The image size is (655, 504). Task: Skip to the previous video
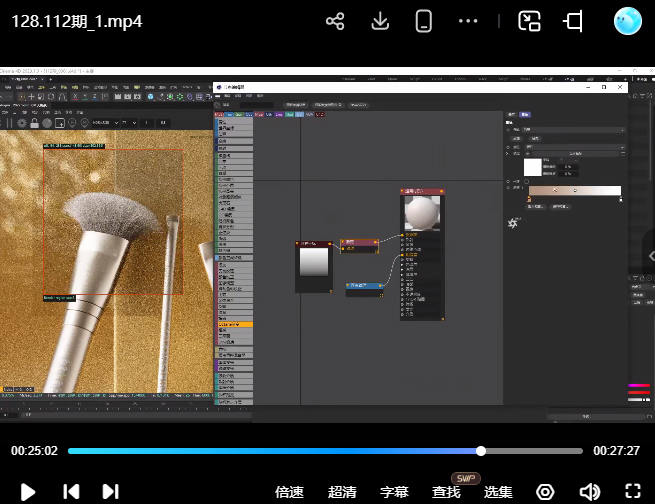(71, 491)
